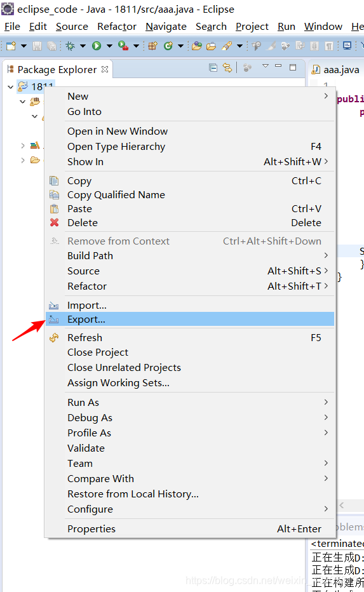Open the External Tools dropdown arrow
Screen dimensions: 364x592
click(136, 46)
